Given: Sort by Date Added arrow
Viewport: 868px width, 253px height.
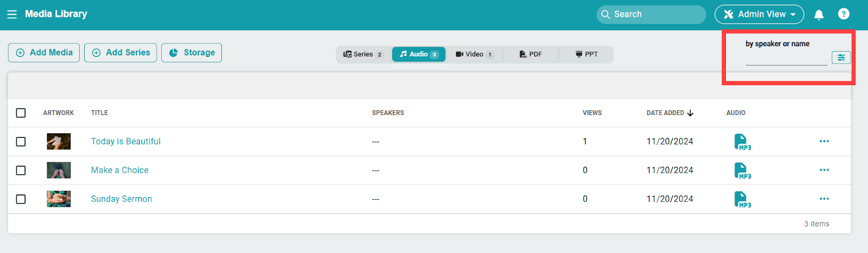Looking at the screenshot, I should (x=690, y=113).
